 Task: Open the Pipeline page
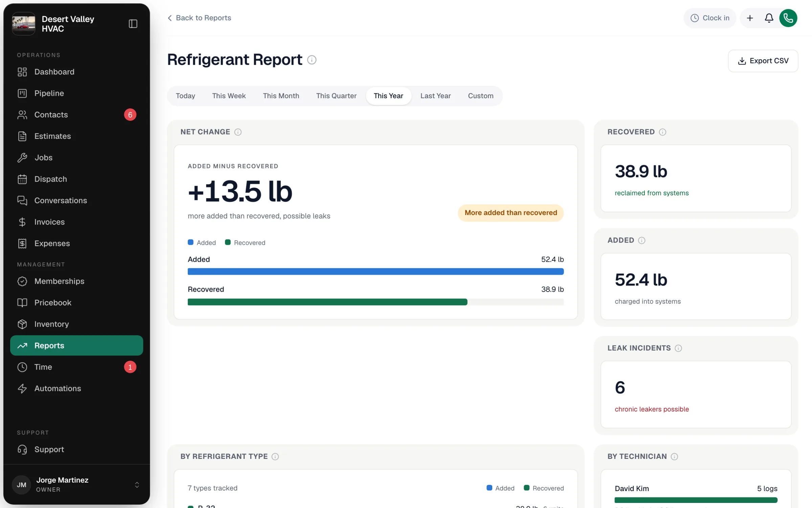(x=77, y=93)
